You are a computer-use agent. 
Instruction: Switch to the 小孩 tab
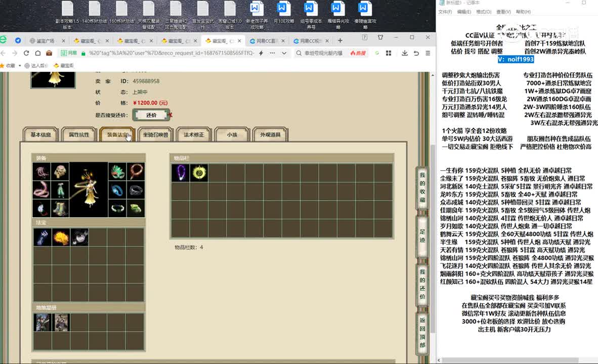[232, 134]
